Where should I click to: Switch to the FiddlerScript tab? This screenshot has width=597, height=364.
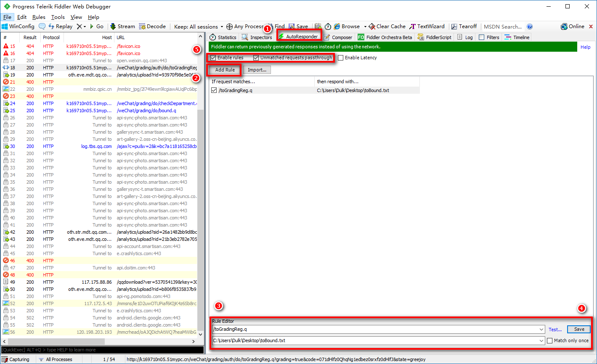click(435, 37)
